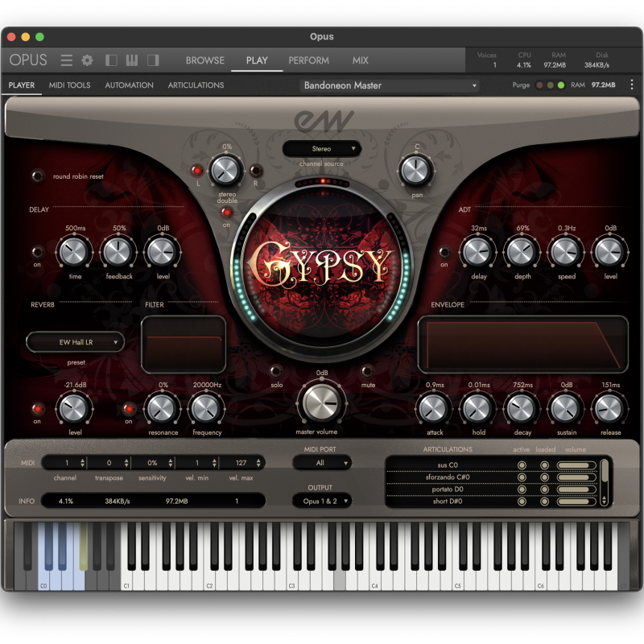Click the delay feedback knob
Image resolution: width=644 pixels, height=644 pixels.
[x=118, y=252]
